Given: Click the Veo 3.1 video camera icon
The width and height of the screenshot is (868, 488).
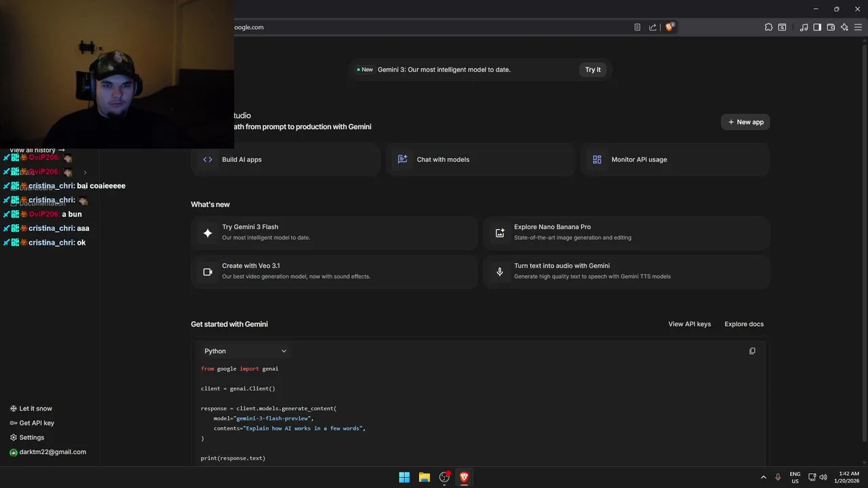Looking at the screenshot, I should coord(208,272).
